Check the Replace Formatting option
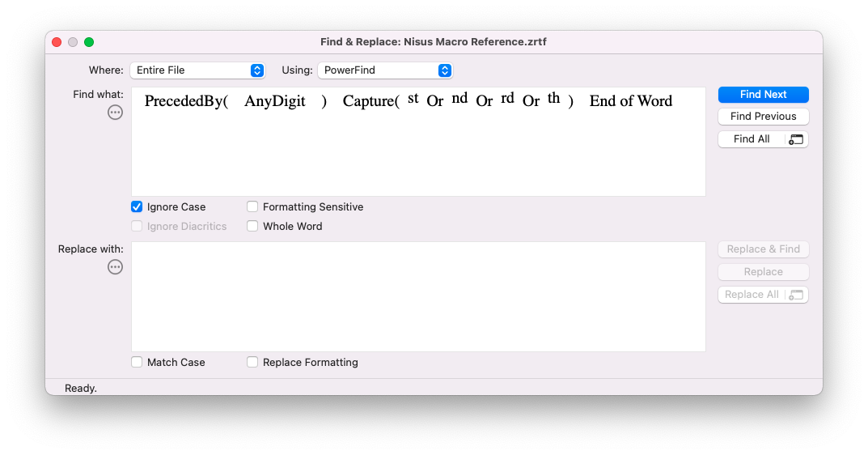 click(252, 363)
